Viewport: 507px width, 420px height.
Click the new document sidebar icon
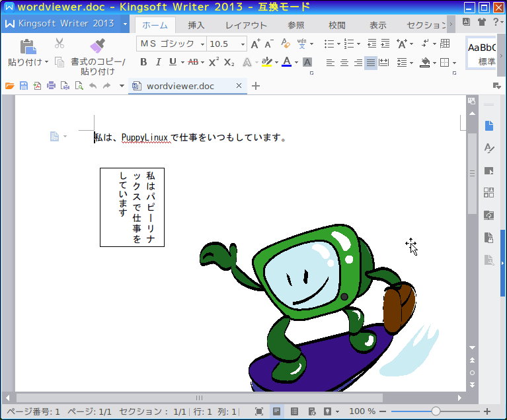pyautogui.click(x=489, y=125)
